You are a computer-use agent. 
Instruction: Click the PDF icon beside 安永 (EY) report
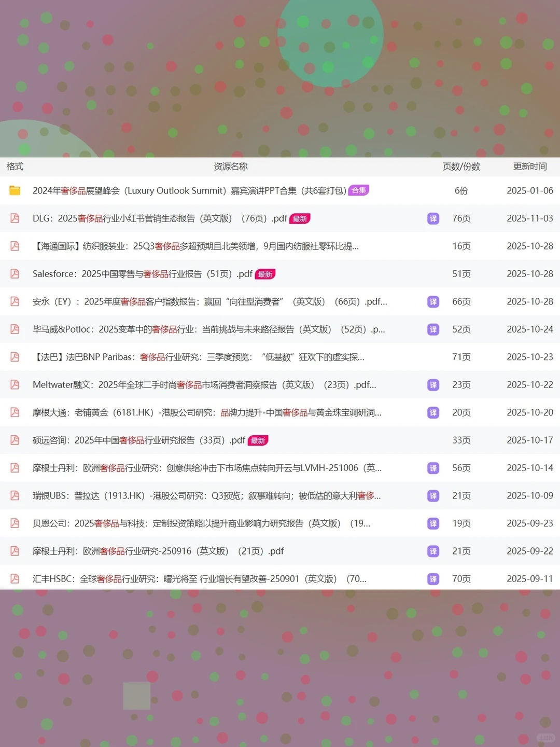15,301
